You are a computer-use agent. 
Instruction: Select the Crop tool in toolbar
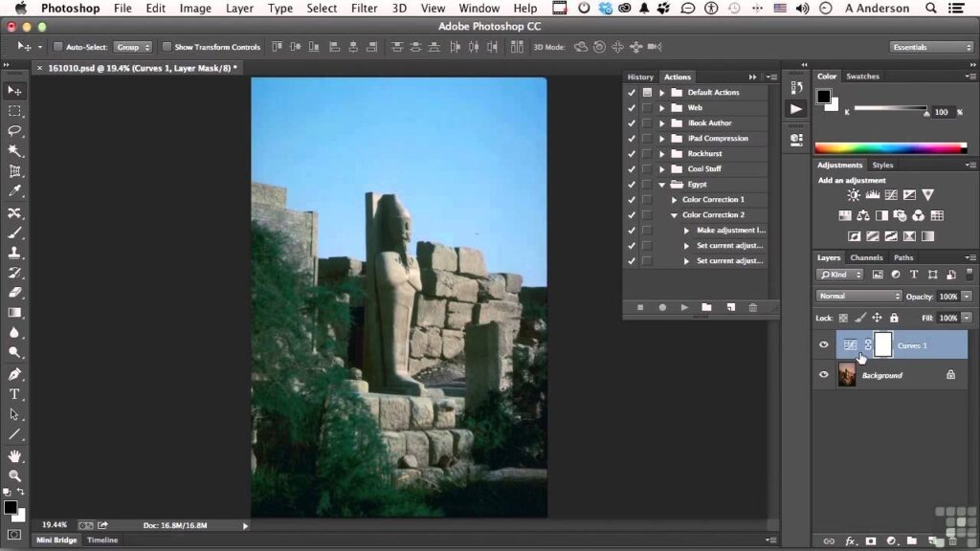point(14,171)
